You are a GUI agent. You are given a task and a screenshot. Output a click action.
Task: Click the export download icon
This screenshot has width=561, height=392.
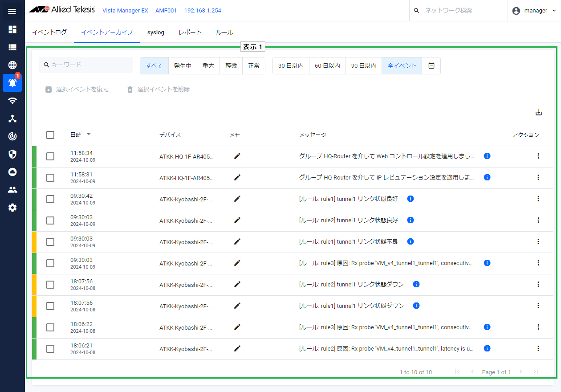click(539, 113)
